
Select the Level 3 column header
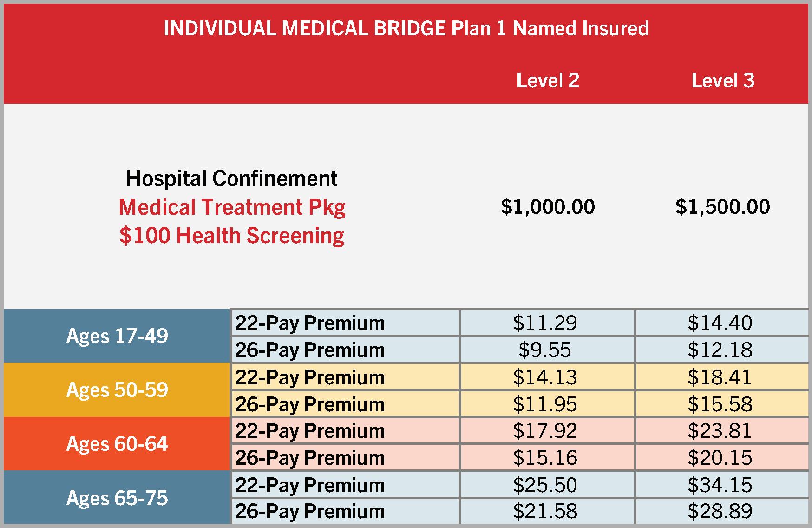coord(722,80)
